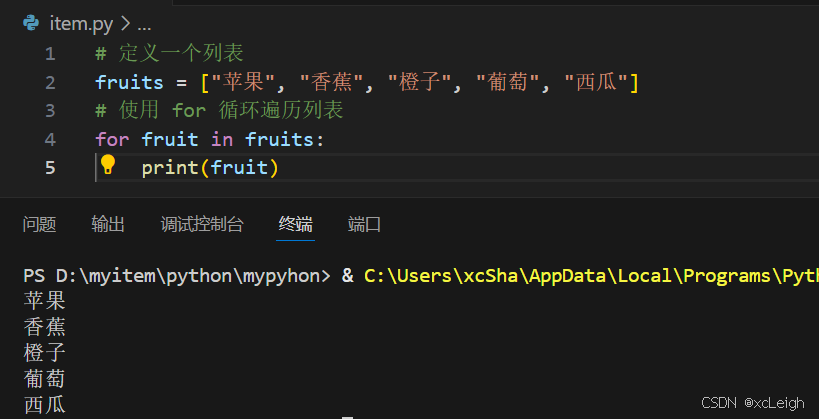
Task: Click line number 4 in gutter
Action: pos(50,139)
